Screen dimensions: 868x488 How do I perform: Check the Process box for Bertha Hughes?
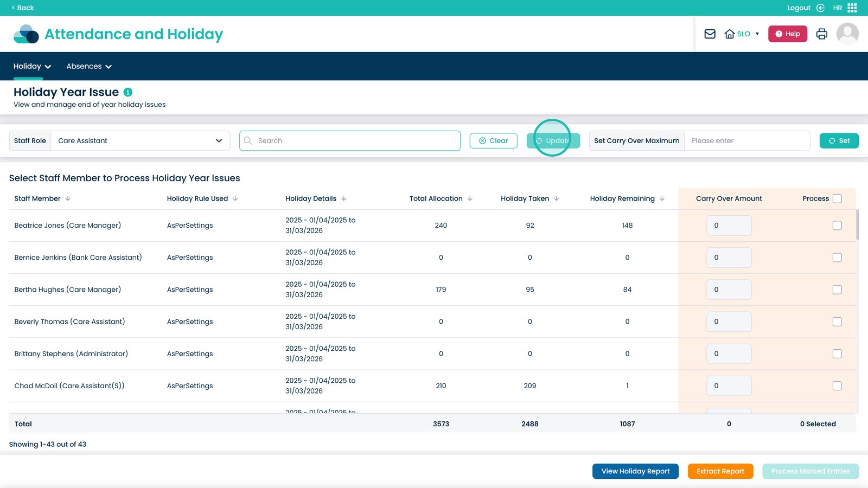click(x=837, y=290)
